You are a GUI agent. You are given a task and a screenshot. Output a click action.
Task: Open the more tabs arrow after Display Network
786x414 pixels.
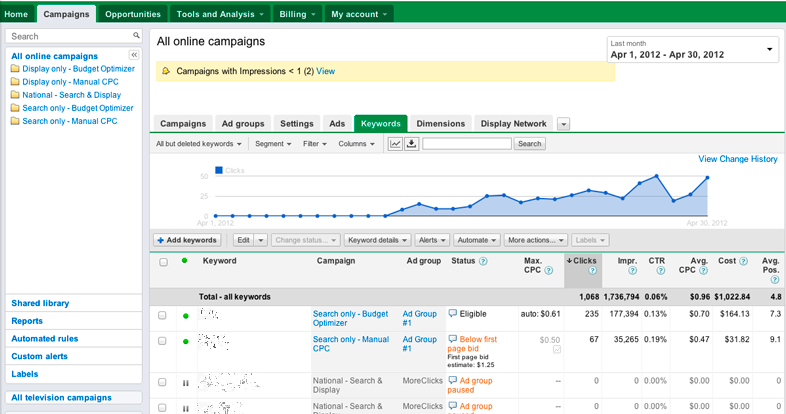pyautogui.click(x=563, y=124)
